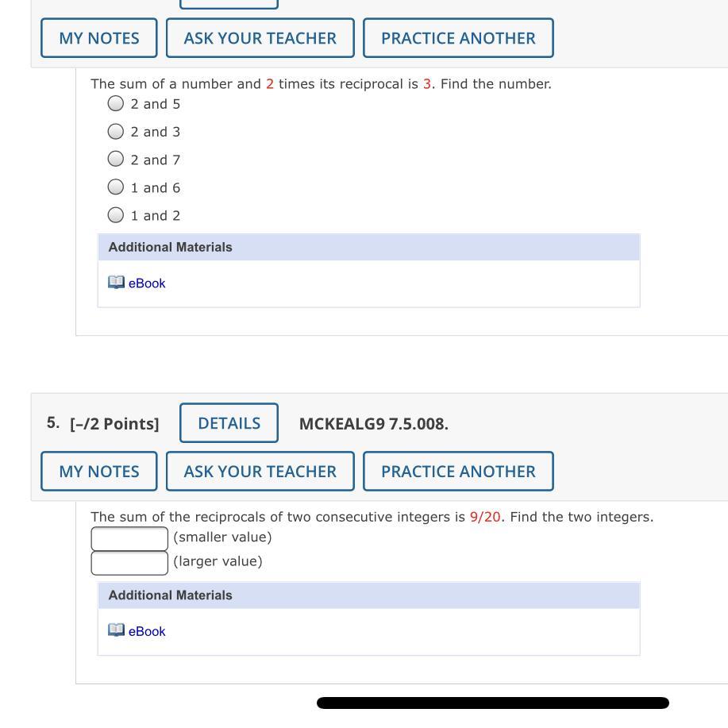Click the eBook link for consecutive integers question
This screenshot has width=728, height=728.
coord(147,631)
